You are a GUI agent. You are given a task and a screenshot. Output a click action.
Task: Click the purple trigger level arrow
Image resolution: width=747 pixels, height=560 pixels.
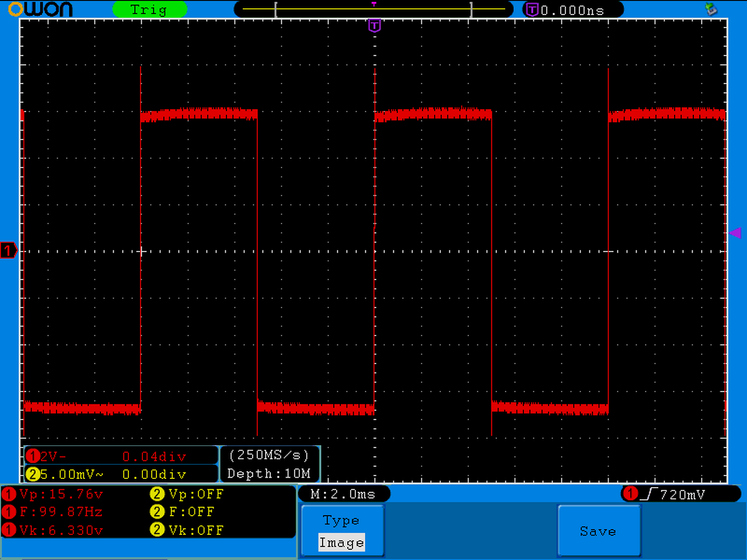pos(735,233)
